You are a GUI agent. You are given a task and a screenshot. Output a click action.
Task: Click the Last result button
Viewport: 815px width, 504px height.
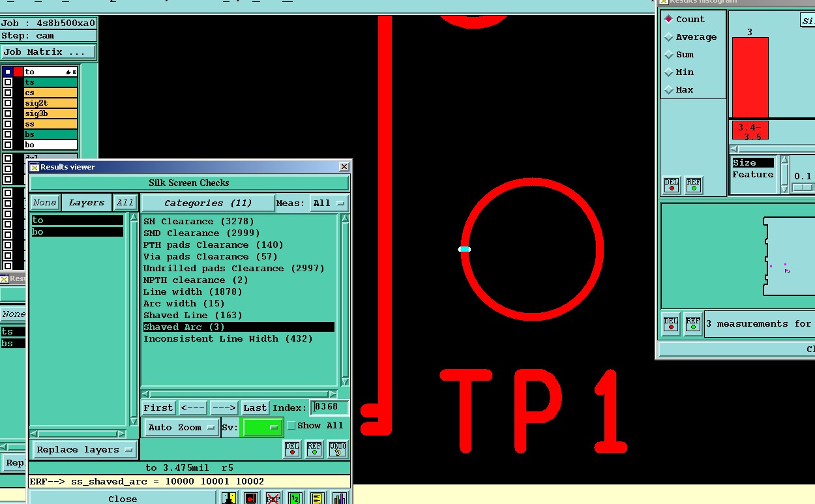click(255, 408)
